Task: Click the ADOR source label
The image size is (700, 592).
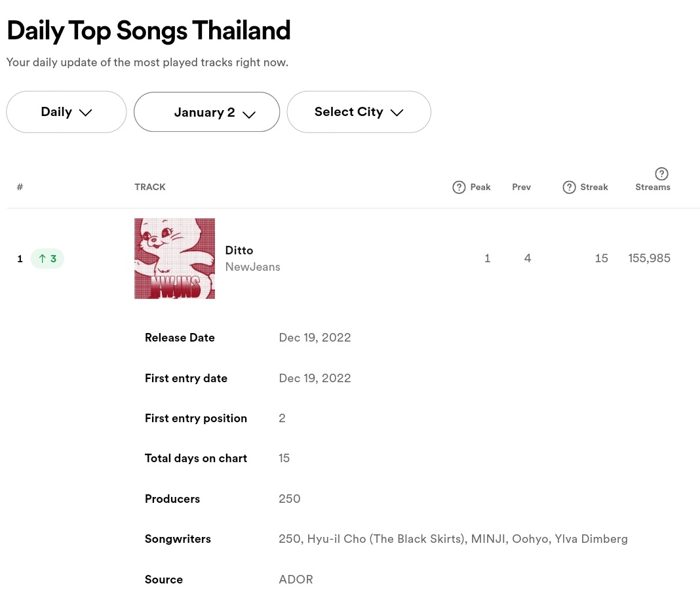Action: pos(296,580)
